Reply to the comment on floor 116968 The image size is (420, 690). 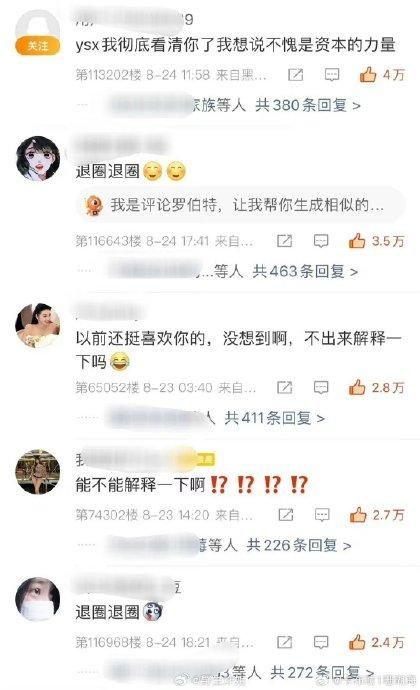[321, 642]
